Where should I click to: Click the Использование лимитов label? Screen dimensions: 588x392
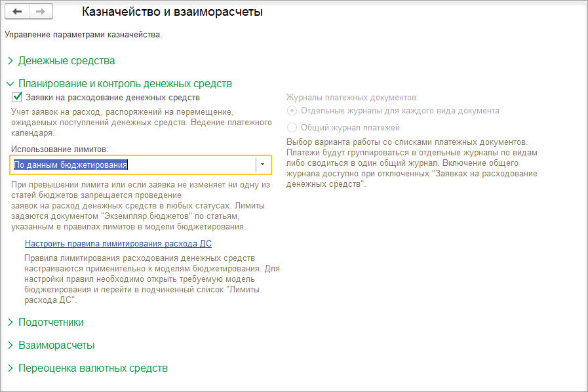(60, 149)
